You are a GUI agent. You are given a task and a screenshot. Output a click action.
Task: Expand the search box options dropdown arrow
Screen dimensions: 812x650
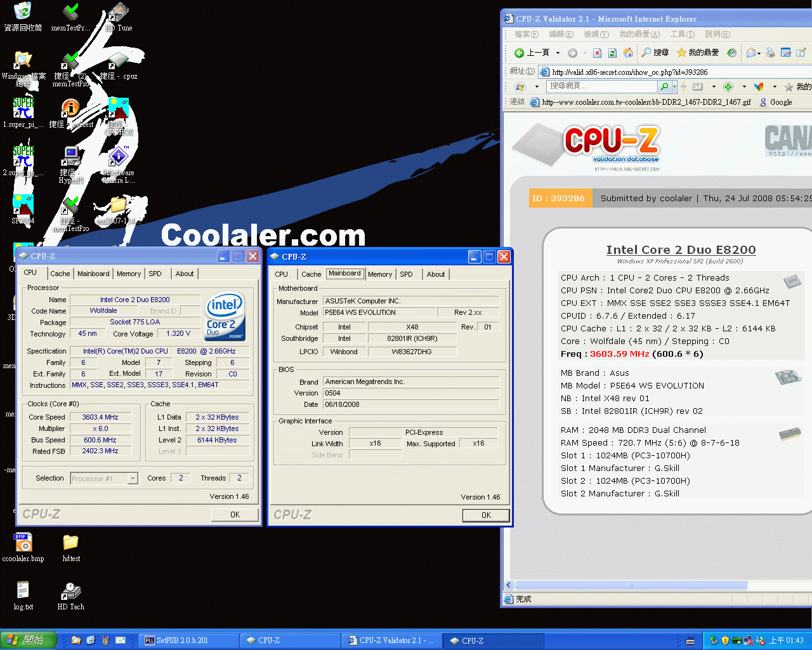click(674, 86)
